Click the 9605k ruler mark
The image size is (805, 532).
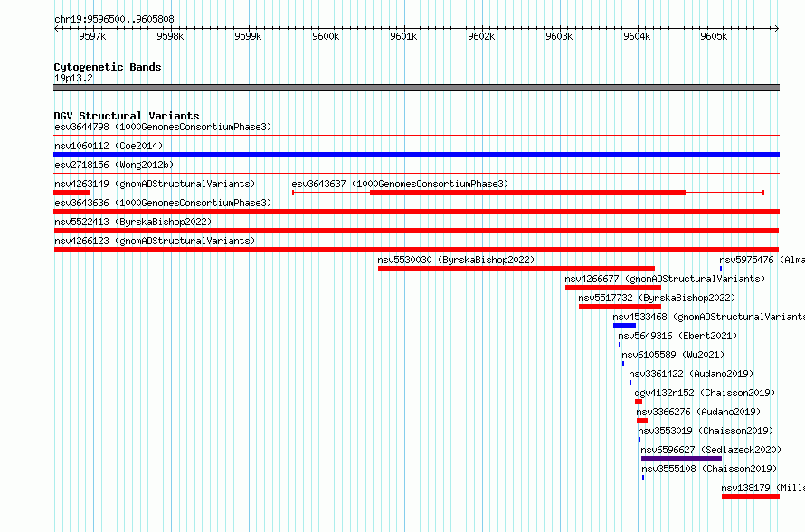(x=714, y=36)
